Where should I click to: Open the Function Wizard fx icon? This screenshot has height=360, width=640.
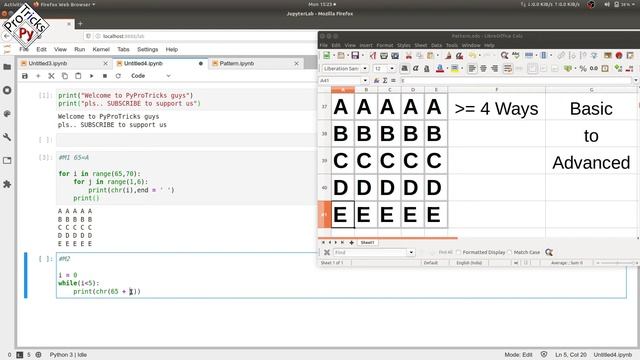[377, 80]
